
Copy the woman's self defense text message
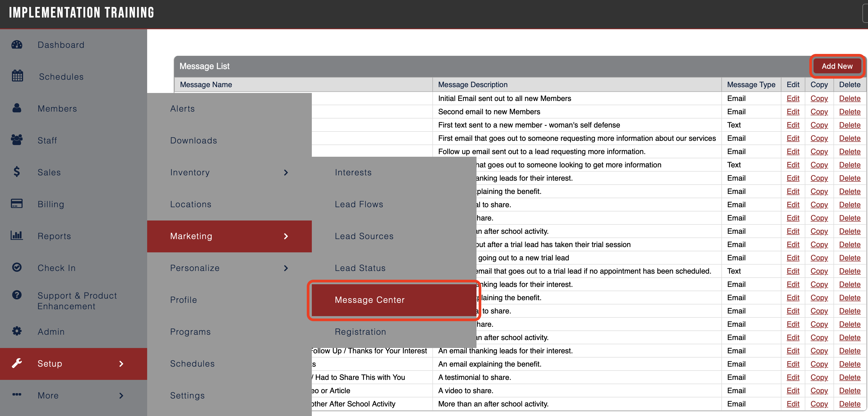coord(819,125)
